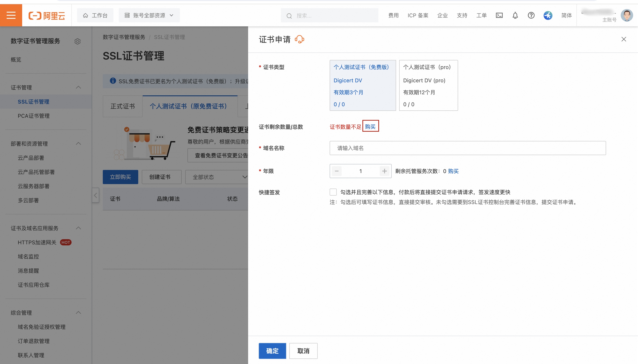Screen dimensions: 638x364
Task: Select 个人测试证书（免费版）certificate type
Action: coord(363,85)
